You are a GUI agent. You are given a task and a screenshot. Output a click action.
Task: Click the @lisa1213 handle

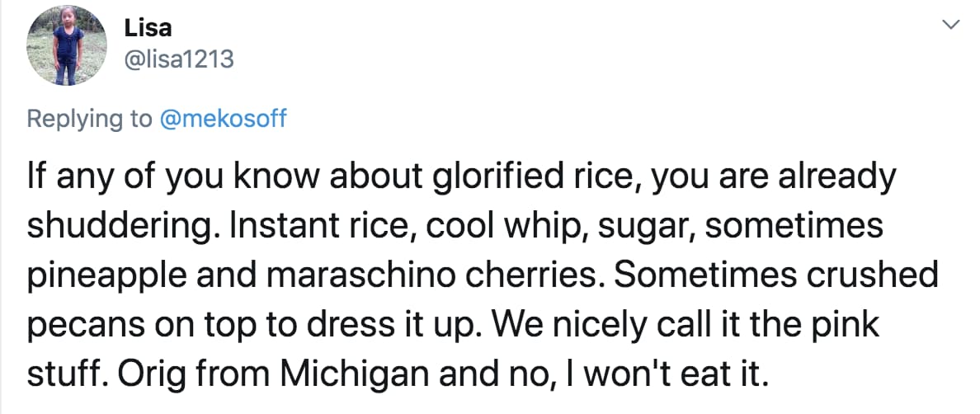click(x=179, y=59)
